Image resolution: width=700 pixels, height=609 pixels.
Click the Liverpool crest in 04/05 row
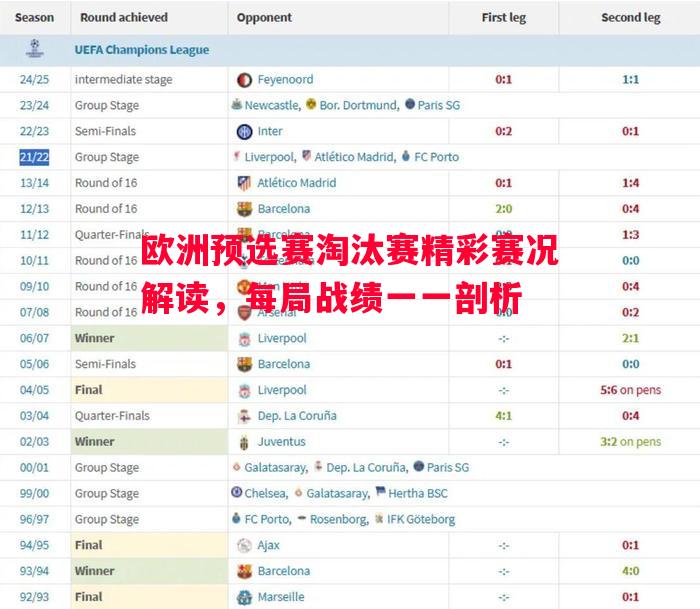pyautogui.click(x=244, y=391)
